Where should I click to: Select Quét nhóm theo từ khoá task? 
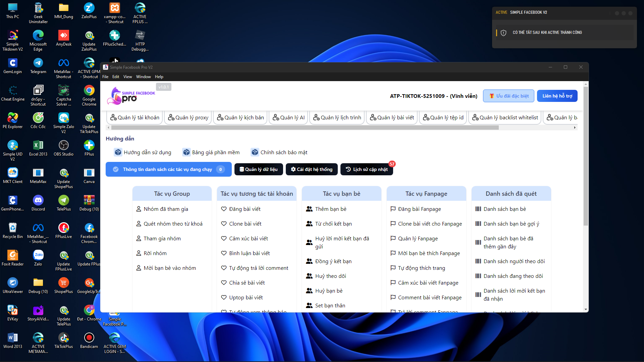coord(169,224)
